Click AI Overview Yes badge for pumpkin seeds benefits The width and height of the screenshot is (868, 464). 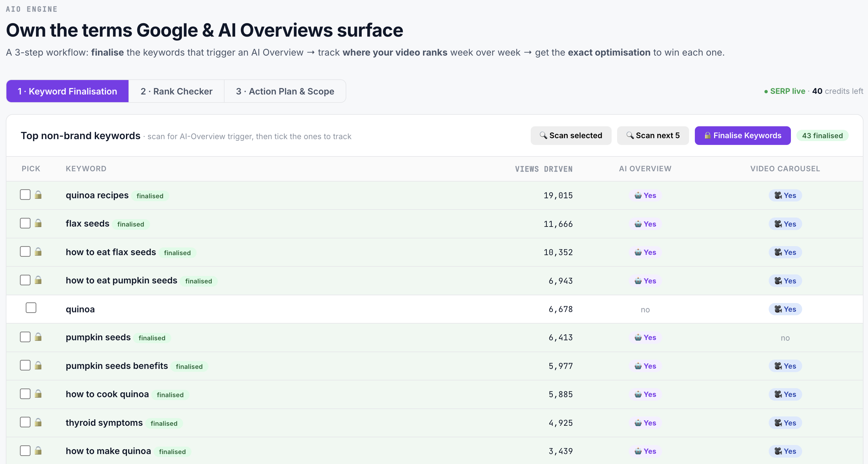(x=645, y=366)
